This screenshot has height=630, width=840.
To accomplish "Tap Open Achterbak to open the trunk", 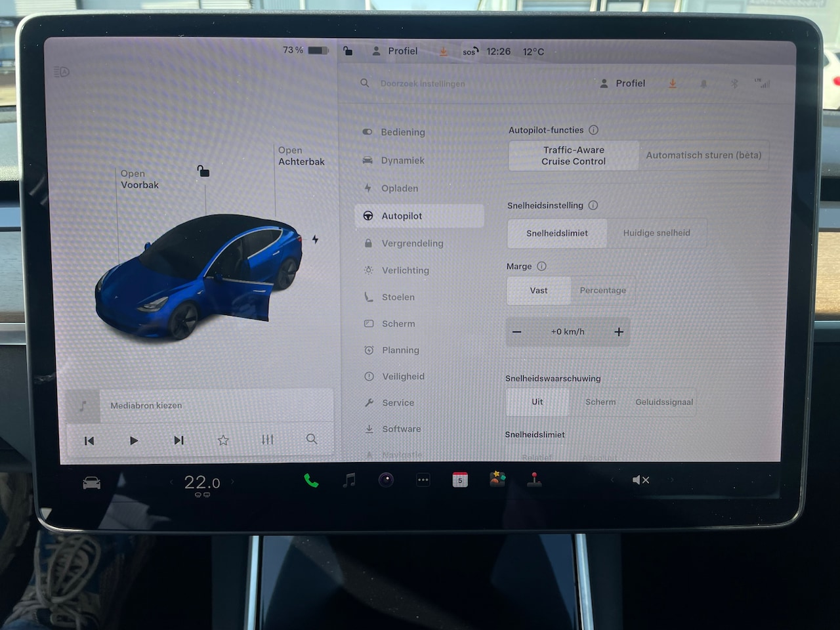I will [301, 156].
